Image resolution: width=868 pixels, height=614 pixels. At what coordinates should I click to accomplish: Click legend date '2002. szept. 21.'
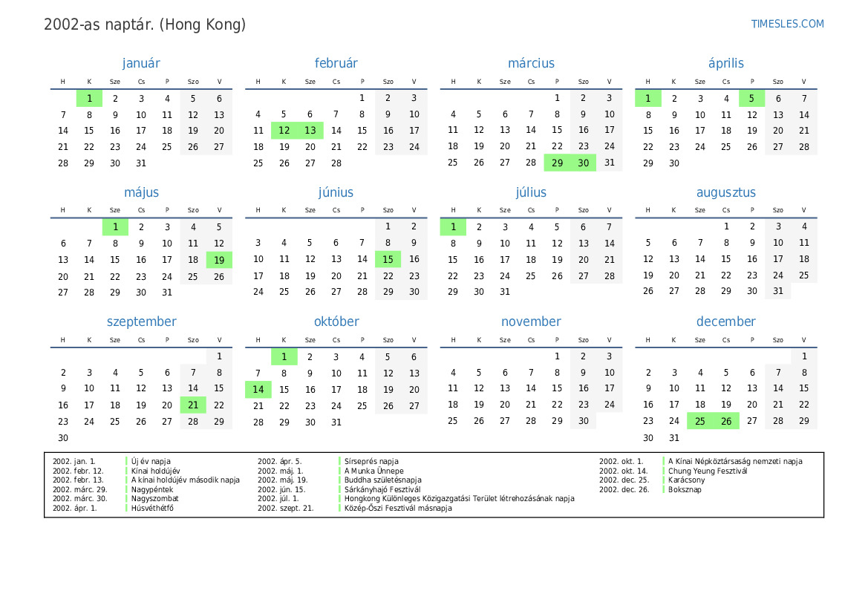286,508
